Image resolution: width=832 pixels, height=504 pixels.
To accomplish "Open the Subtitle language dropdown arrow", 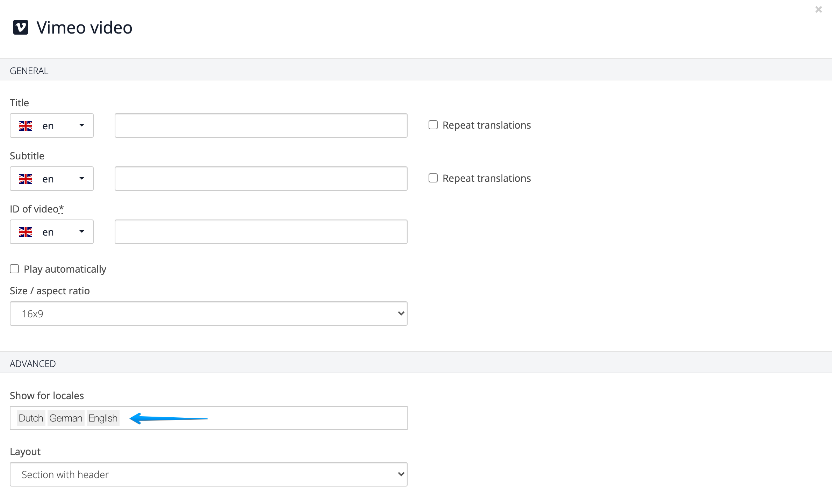I will pos(82,179).
